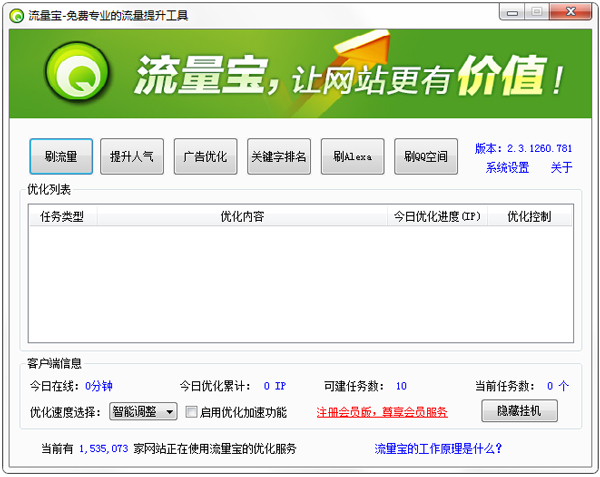The image size is (600, 477).
Task: Click 当前任务数 value 0 个
Action: click(558, 386)
